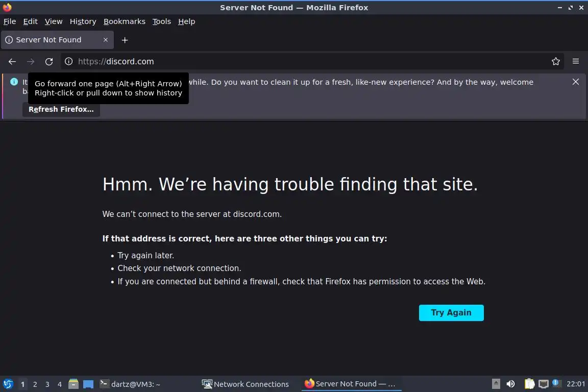Click the heading about trouble finding site

[290, 184]
